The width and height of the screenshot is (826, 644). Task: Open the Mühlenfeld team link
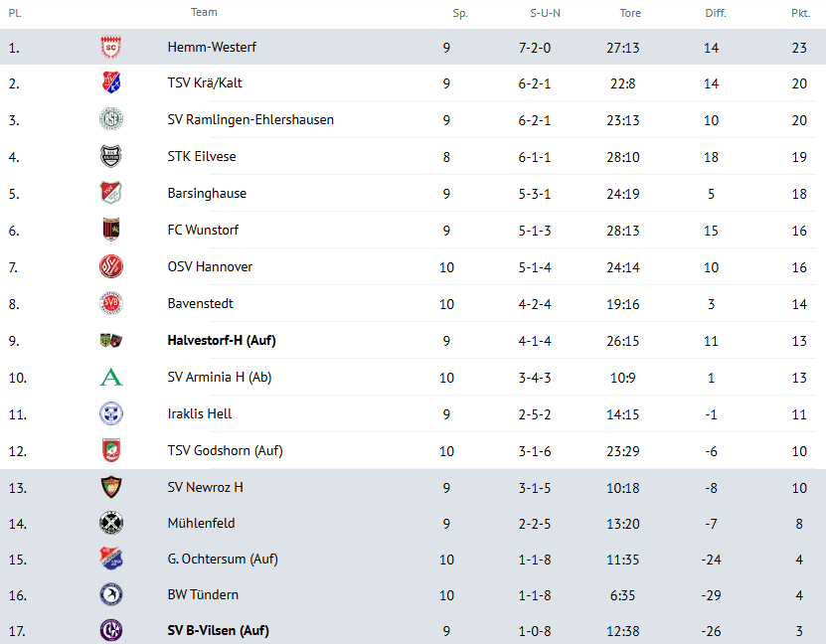[202, 524]
